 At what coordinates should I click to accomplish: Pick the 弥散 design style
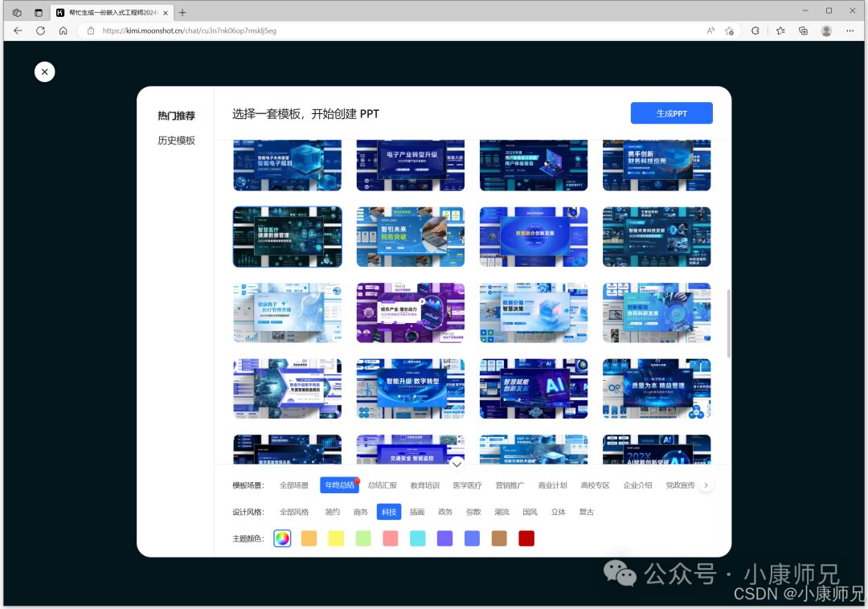(473, 512)
